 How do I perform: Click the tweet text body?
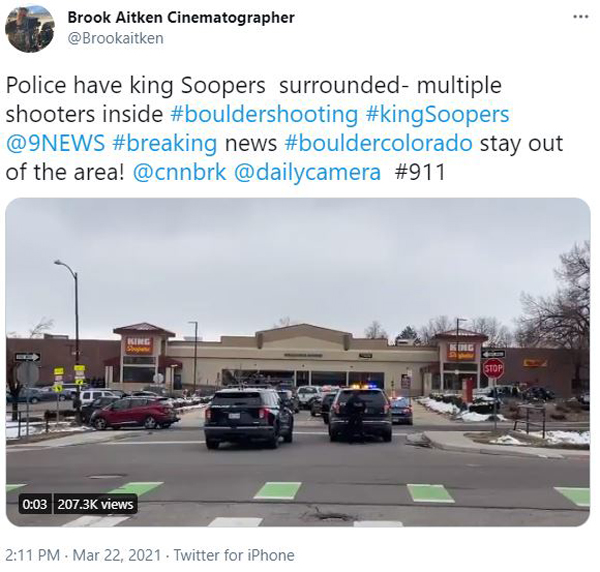point(284,129)
